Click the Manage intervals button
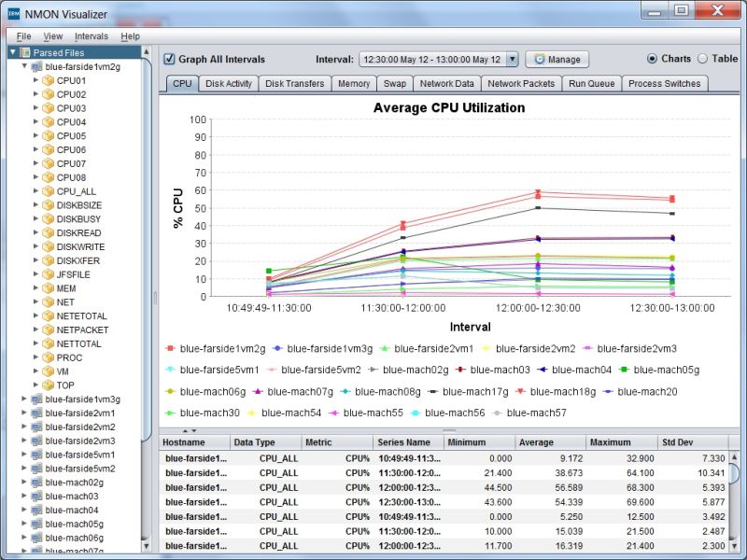Image resolution: width=747 pixels, height=560 pixels. (x=557, y=59)
